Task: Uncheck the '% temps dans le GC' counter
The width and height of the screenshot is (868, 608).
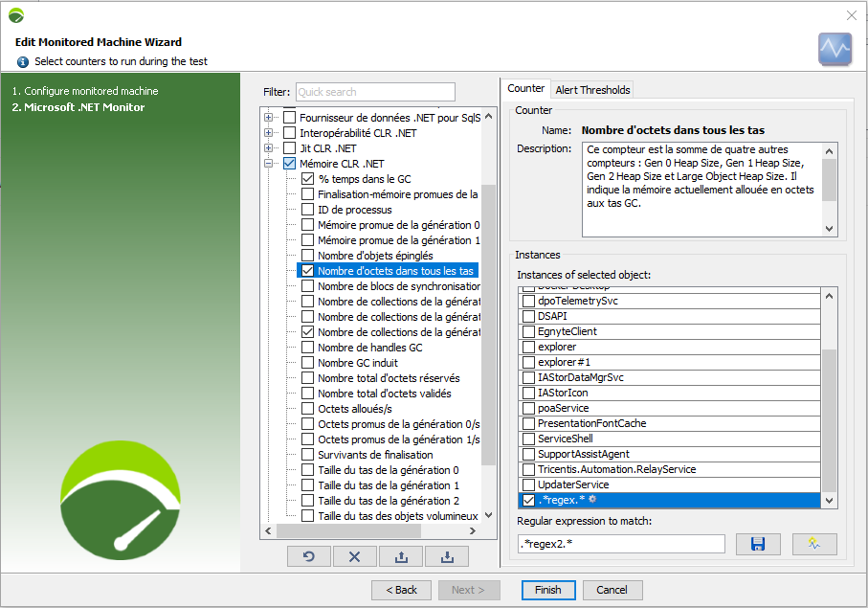Action: pos(308,179)
